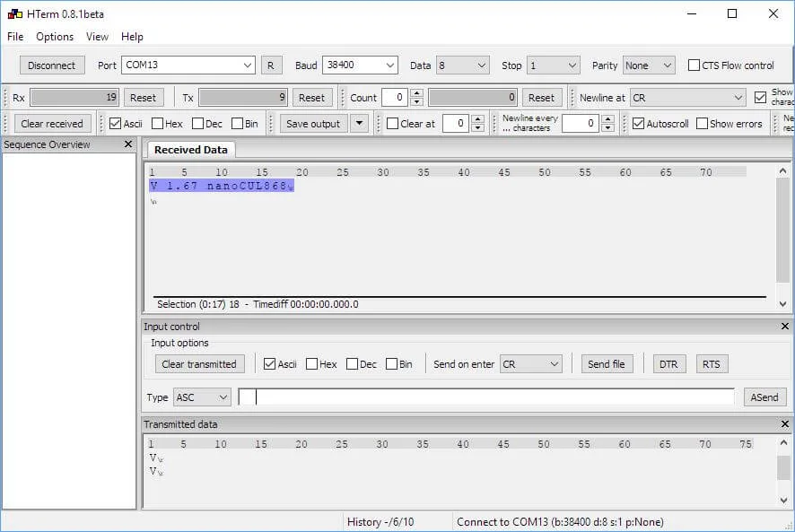
Task: Open the Type ASC dropdown
Action: tap(202, 397)
